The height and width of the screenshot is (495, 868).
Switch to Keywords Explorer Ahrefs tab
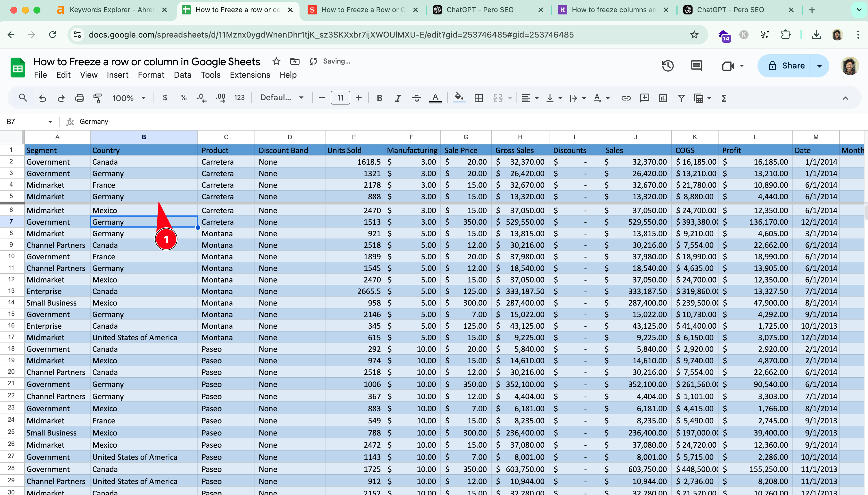(x=112, y=10)
